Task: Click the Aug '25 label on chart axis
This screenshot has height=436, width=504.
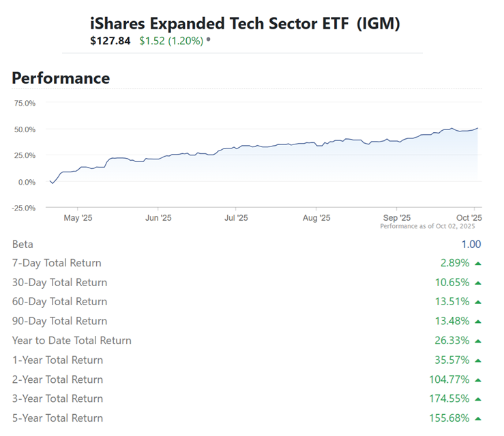Action: coord(316,218)
